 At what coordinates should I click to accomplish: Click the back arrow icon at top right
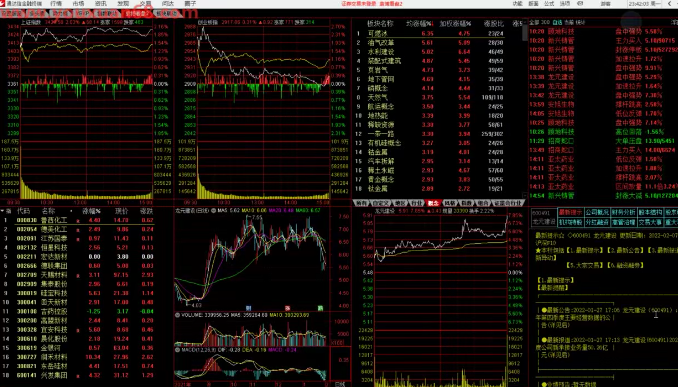coord(670,3)
